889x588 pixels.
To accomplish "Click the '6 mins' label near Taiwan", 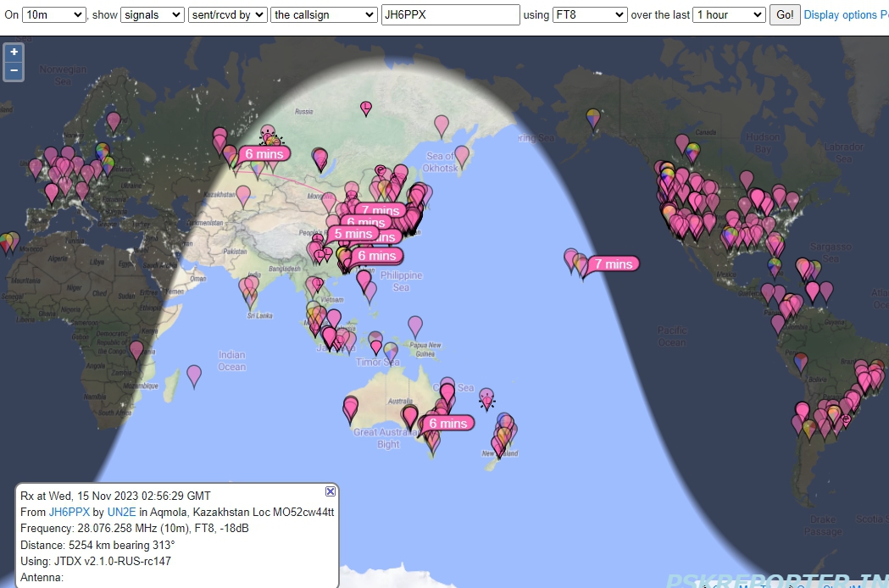I will (x=377, y=256).
